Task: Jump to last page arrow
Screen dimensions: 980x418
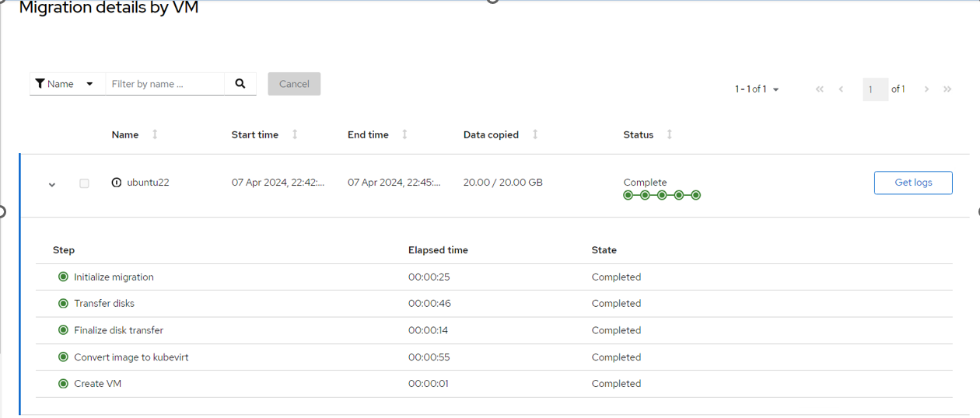Action: [x=947, y=89]
